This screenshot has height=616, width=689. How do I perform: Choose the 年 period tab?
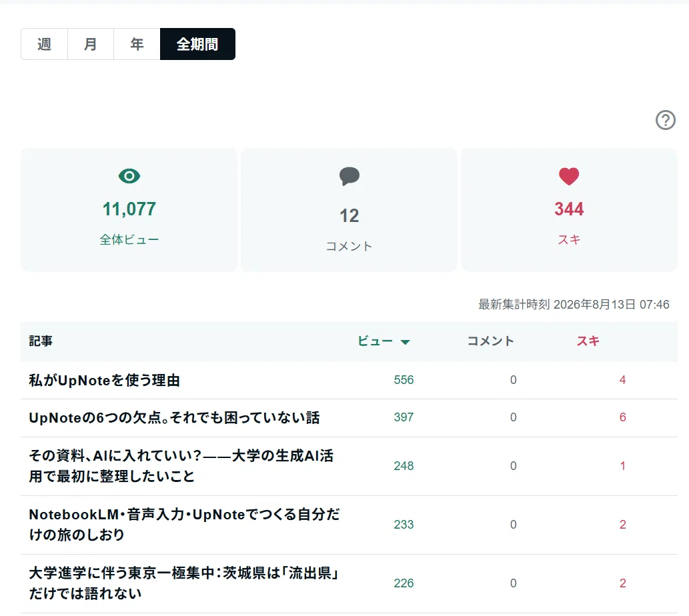[x=137, y=44]
